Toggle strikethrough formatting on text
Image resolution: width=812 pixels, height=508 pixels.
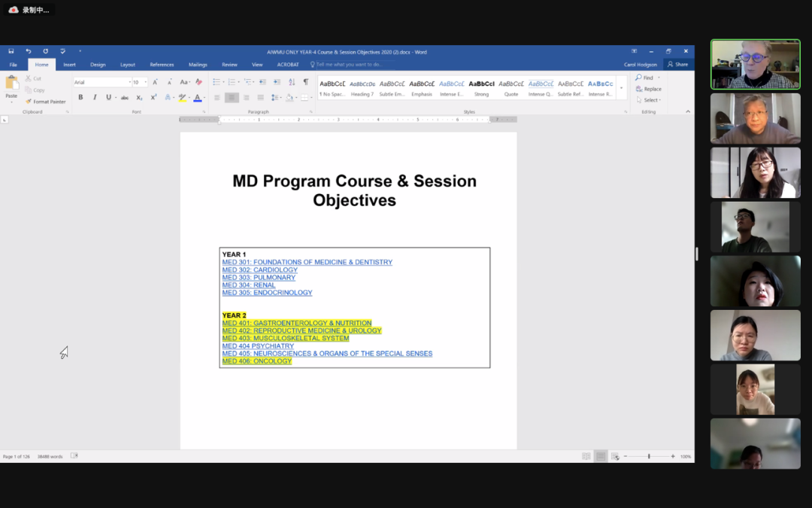pyautogui.click(x=124, y=97)
